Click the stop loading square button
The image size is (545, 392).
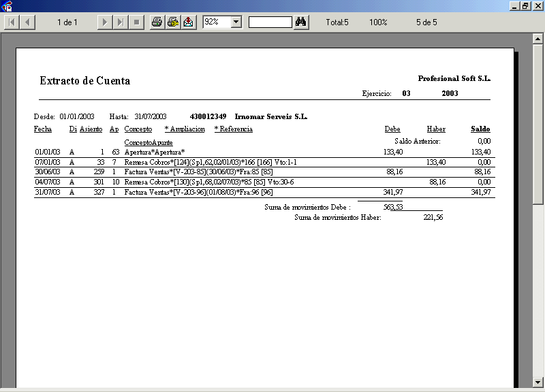[x=136, y=22]
